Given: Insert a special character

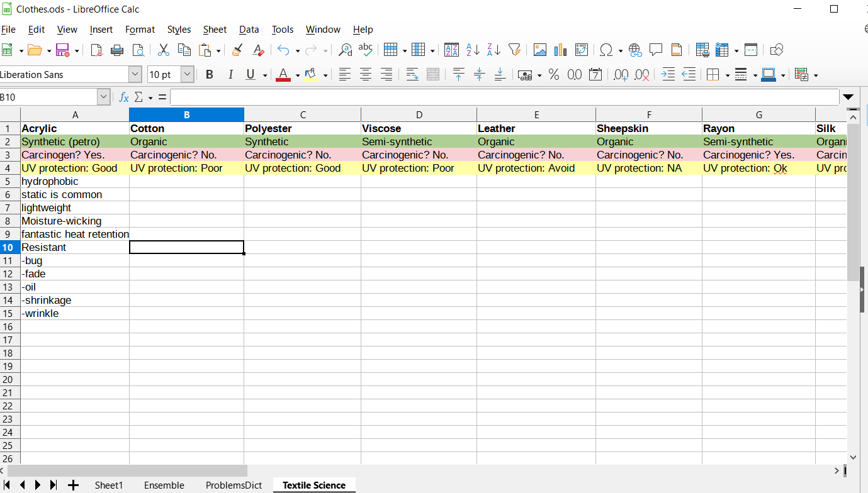Looking at the screenshot, I should tap(607, 50).
